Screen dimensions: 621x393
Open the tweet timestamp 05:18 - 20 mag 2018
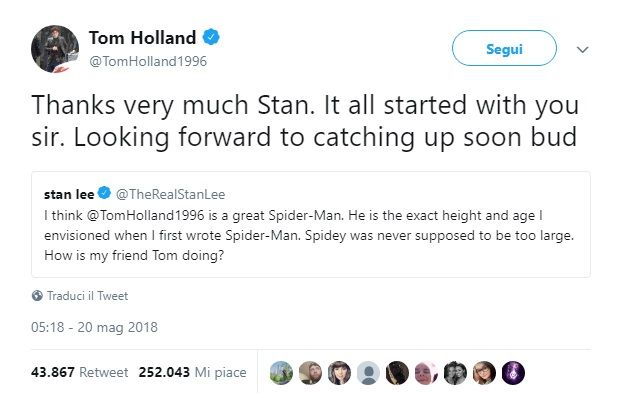pos(94,327)
